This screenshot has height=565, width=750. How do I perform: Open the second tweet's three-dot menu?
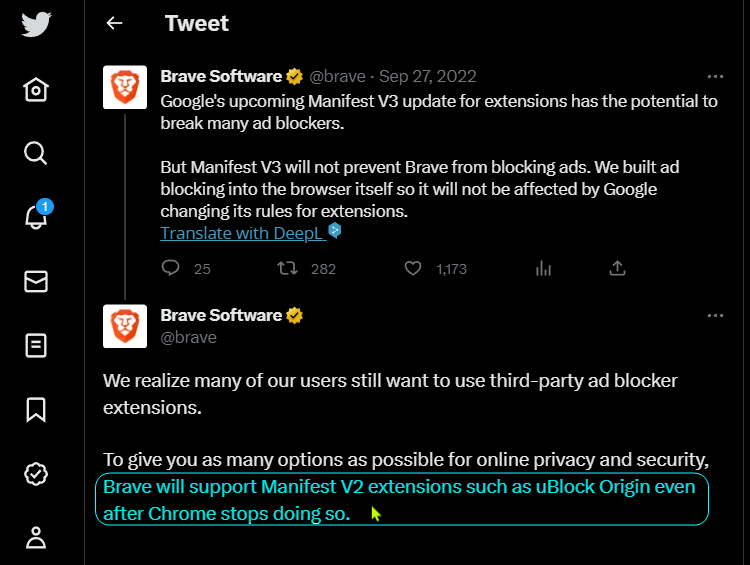pos(715,316)
